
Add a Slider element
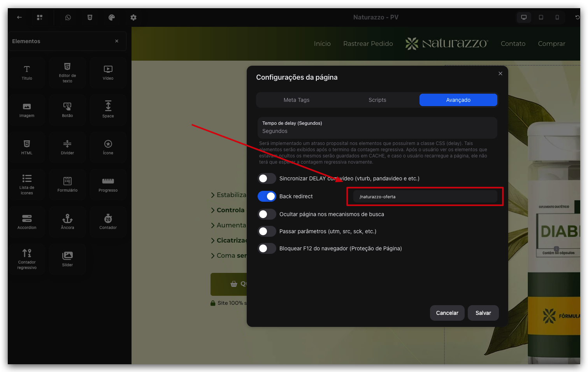pyautogui.click(x=67, y=259)
